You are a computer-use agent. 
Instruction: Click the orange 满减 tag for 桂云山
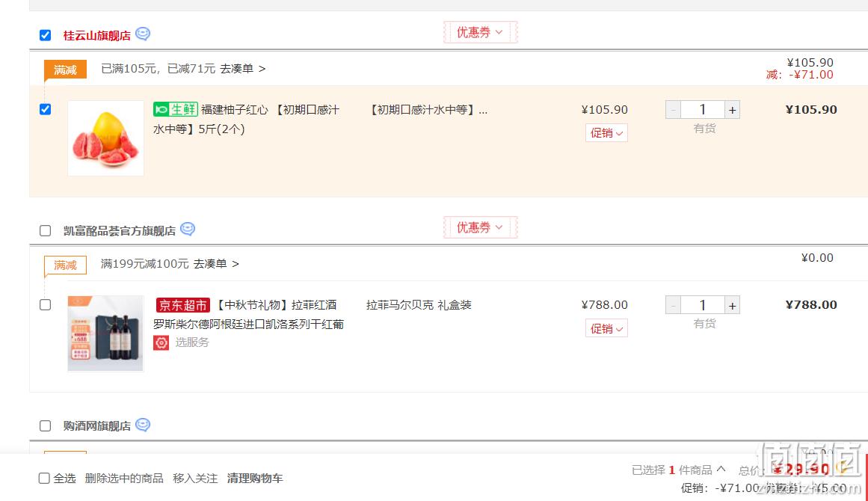[x=65, y=70]
